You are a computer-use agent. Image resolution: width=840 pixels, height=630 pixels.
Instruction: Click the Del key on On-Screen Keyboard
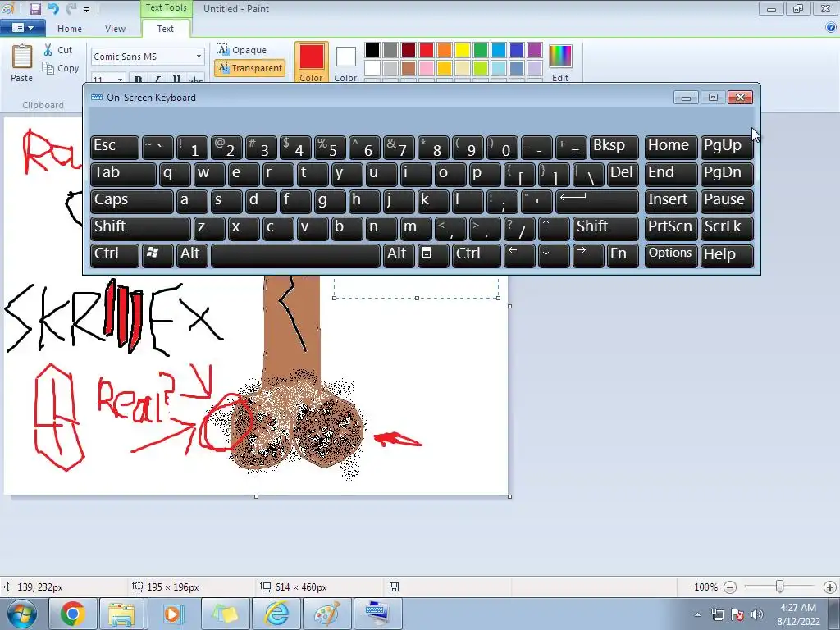(623, 174)
